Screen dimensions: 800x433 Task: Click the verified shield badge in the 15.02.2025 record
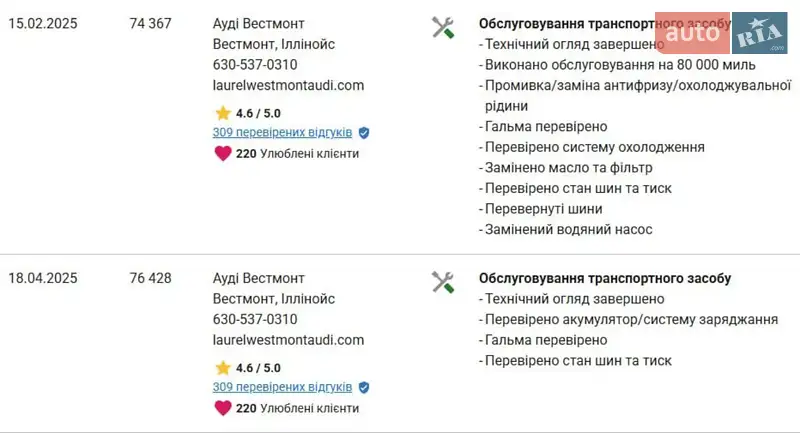tap(364, 132)
